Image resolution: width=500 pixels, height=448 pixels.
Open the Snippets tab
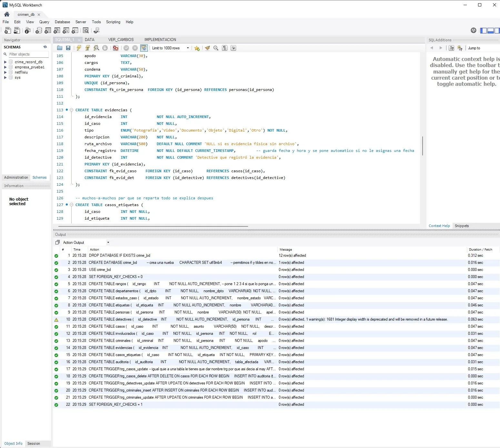[x=462, y=226]
